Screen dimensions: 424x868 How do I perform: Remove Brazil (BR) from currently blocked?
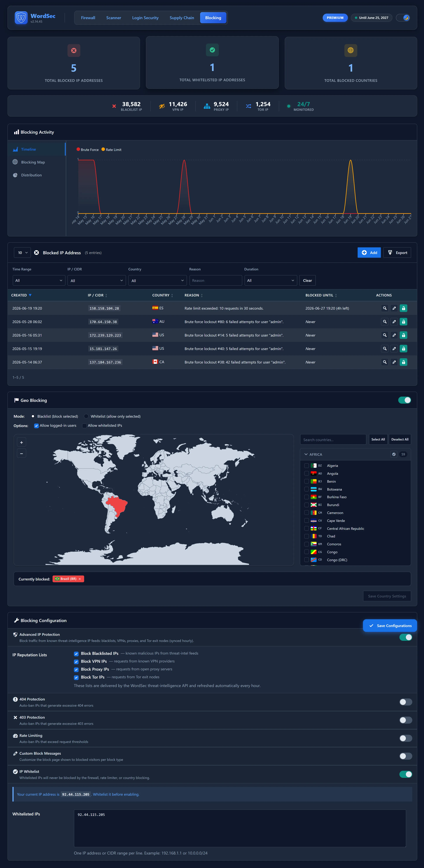(x=80, y=579)
